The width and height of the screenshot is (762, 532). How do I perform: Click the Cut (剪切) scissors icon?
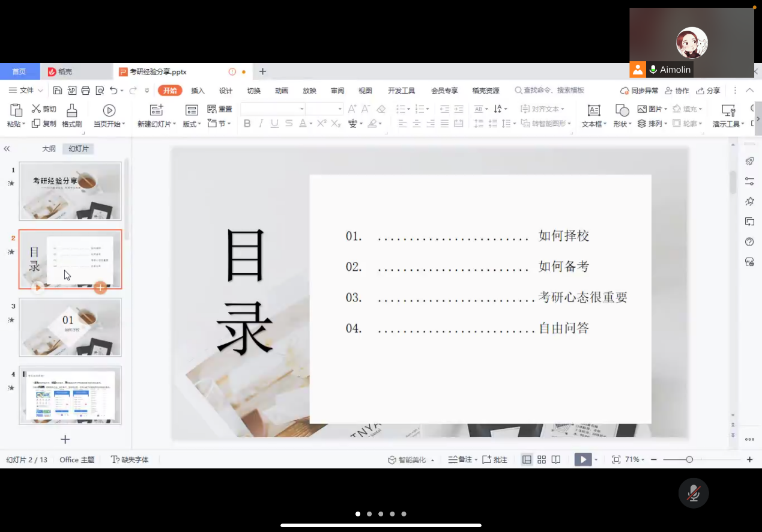[x=36, y=109]
